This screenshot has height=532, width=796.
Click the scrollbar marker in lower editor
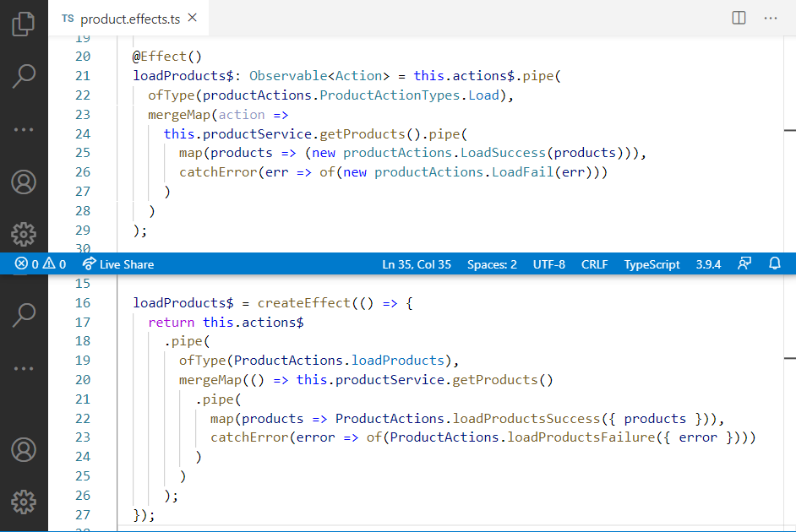tap(789, 359)
